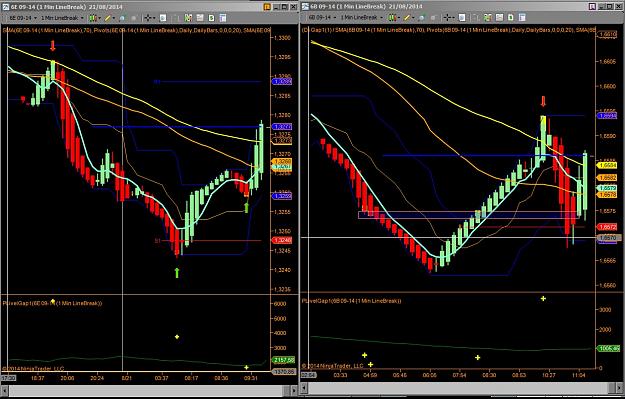Open Data Series icon in 6B chart toolbar
The height and width of the screenshot is (399, 625).
(x=499, y=18)
